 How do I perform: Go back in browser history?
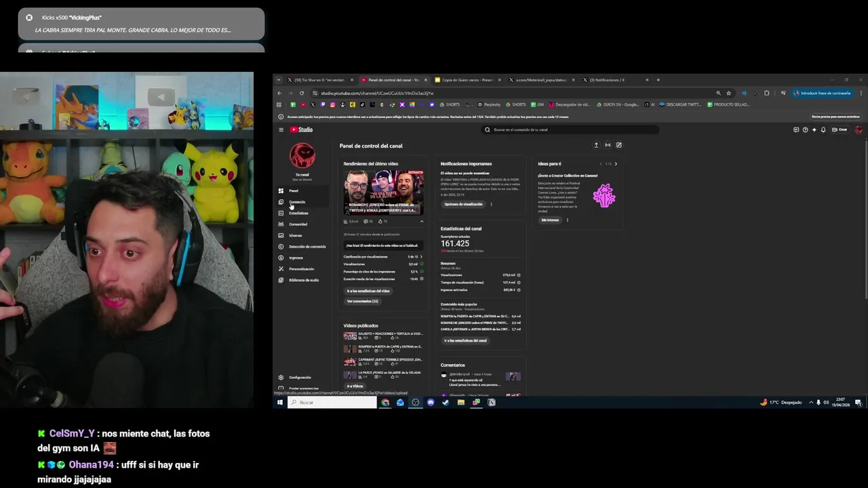pyautogui.click(x=279, y=93)
